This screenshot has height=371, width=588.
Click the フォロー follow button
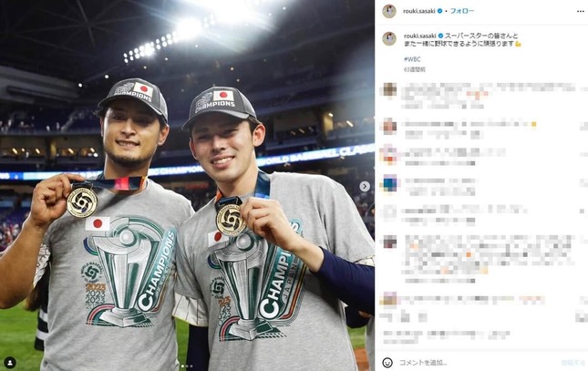461,11
